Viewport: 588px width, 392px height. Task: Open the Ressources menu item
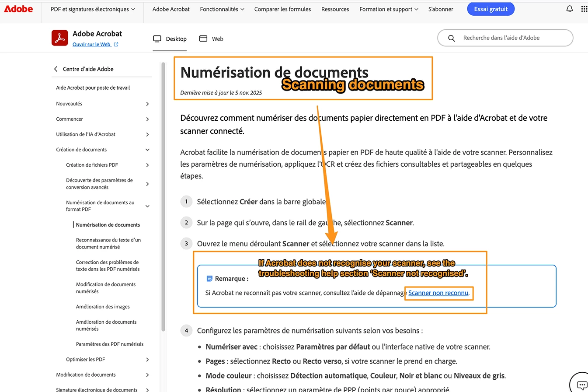pos(335,9)
